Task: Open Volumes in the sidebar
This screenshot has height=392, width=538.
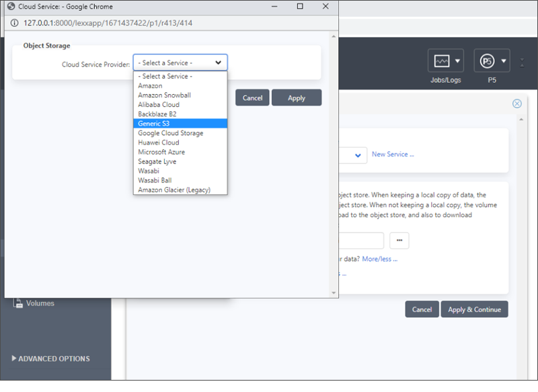Action: coord(40,303)
